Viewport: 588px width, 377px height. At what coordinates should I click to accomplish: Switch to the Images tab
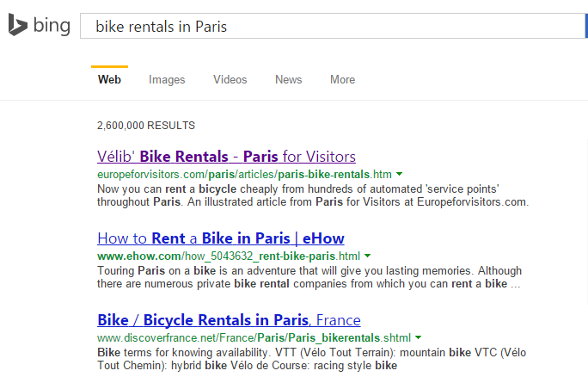click(167, 79)
